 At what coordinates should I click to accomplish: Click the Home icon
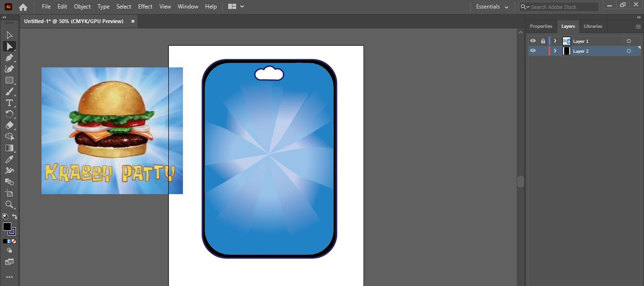click(23, 7)
